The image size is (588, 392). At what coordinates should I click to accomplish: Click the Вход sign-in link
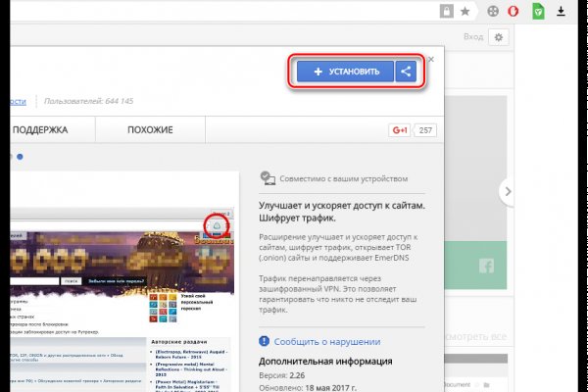[474, 36]
